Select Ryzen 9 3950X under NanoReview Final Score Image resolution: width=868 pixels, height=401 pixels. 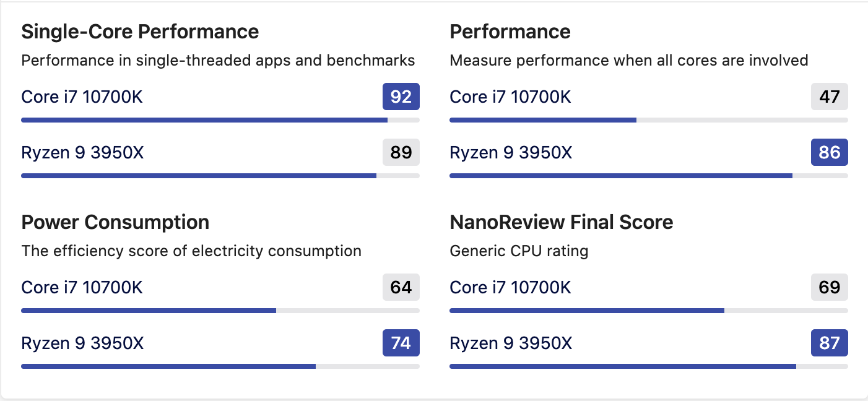511,343
